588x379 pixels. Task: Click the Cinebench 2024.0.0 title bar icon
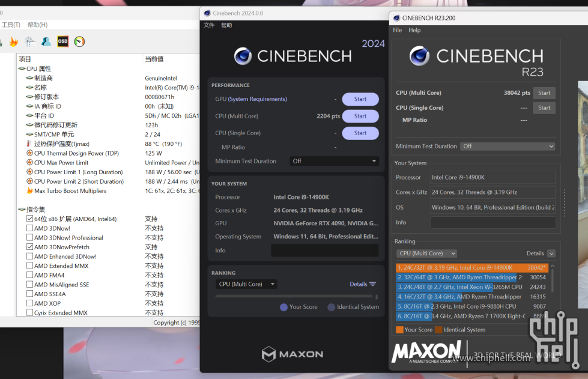tap(207, 13)
